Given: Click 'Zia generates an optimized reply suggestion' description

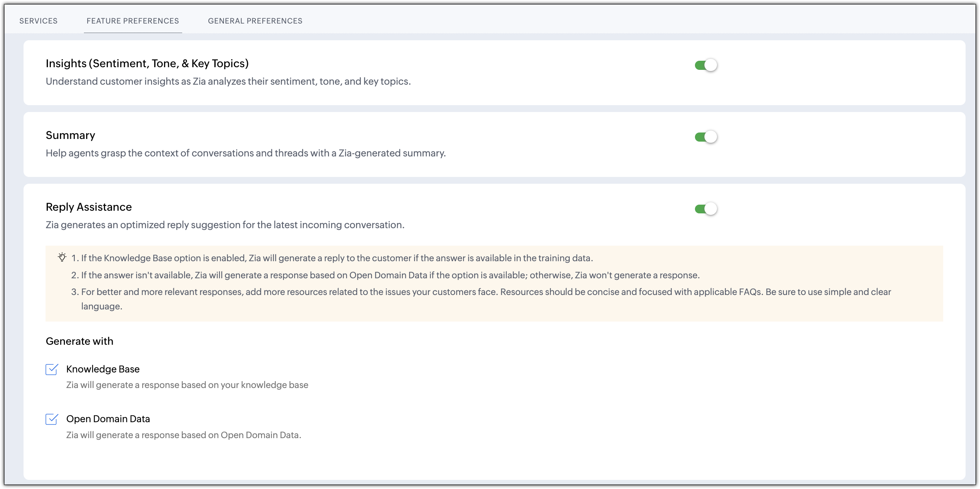Looking at the screenshot, I should click(x=225, y=225).
